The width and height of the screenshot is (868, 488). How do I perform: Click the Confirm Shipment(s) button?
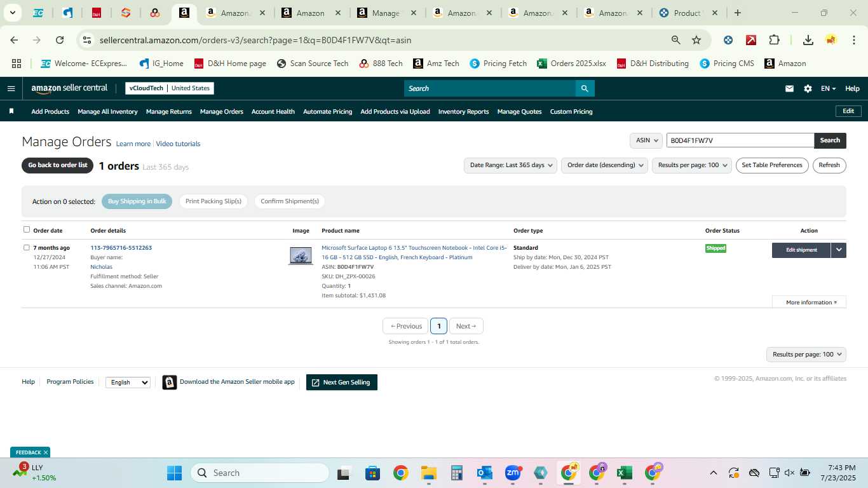[x=290, y=201]
